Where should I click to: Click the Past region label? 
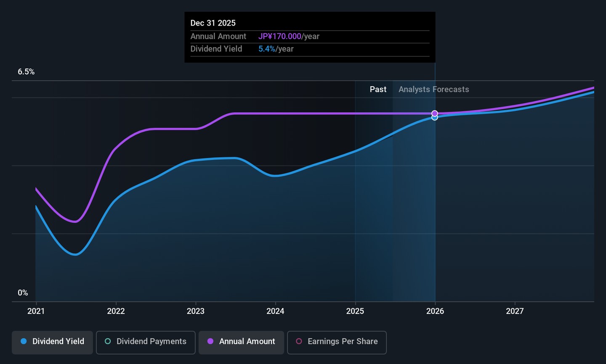[x=378, y=90]
